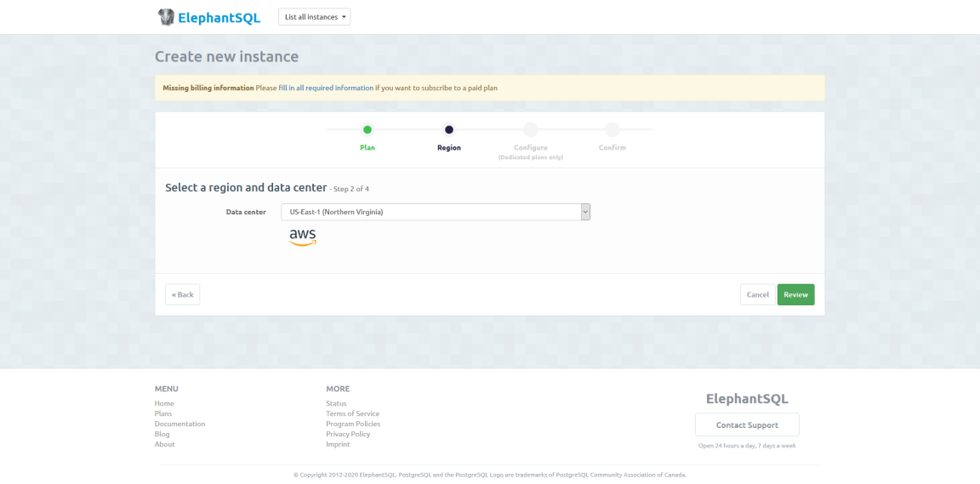Click the ElephantSQL elephant logo icon
The width and height of the screenshot is (980, 484).
coord(166,17)
